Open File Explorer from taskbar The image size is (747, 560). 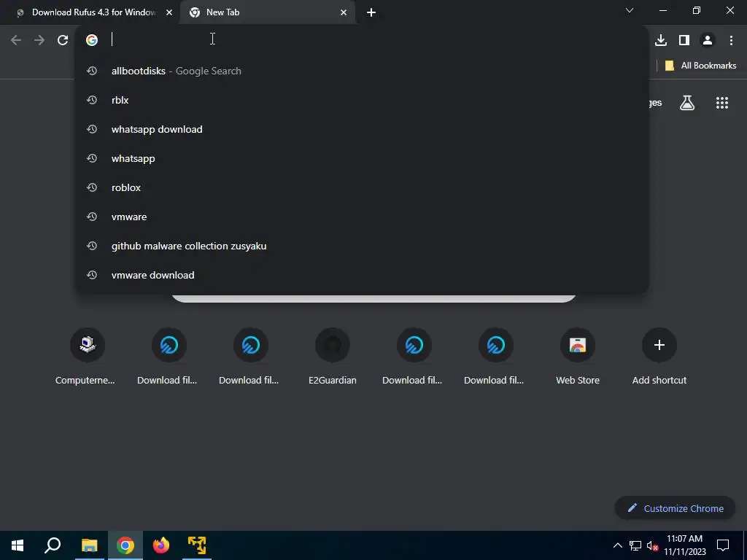click(89, 545)
